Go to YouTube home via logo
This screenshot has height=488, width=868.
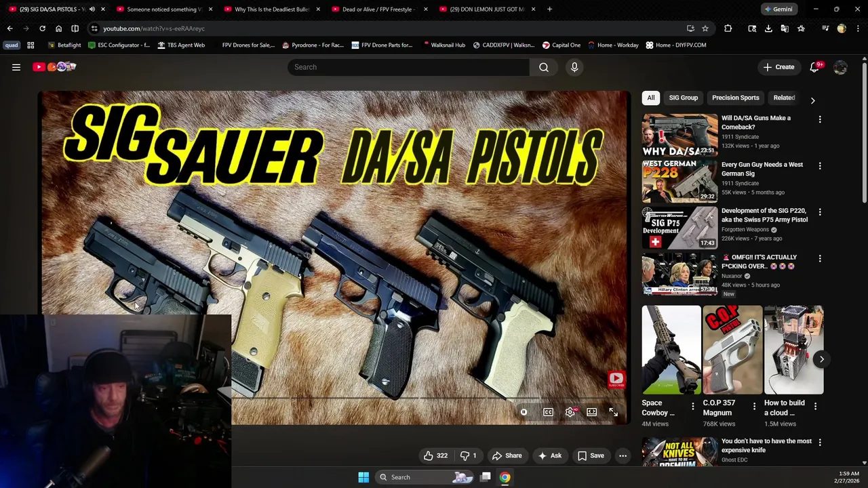pos(54,66)
